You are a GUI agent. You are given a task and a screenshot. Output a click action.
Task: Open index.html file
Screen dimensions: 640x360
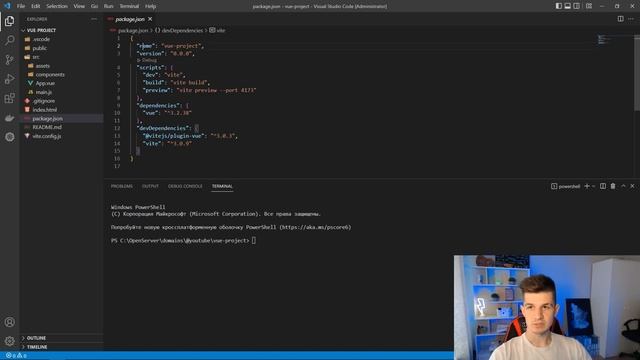44,110
